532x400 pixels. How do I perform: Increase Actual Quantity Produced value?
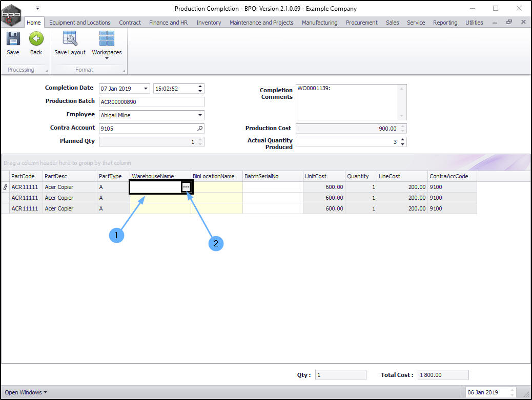click(x=402, y=140)
